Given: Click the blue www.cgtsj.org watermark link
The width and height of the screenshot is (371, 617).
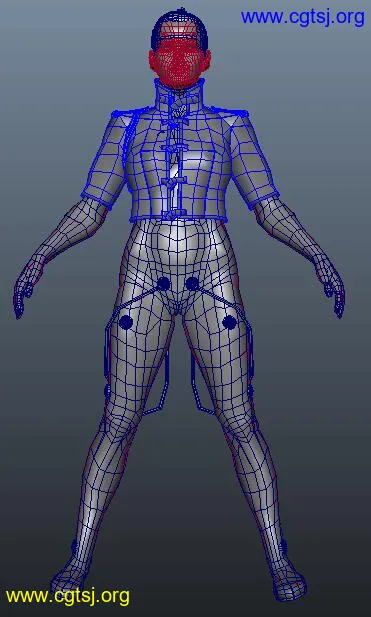Looking at the screenshot, I should 303,18.
